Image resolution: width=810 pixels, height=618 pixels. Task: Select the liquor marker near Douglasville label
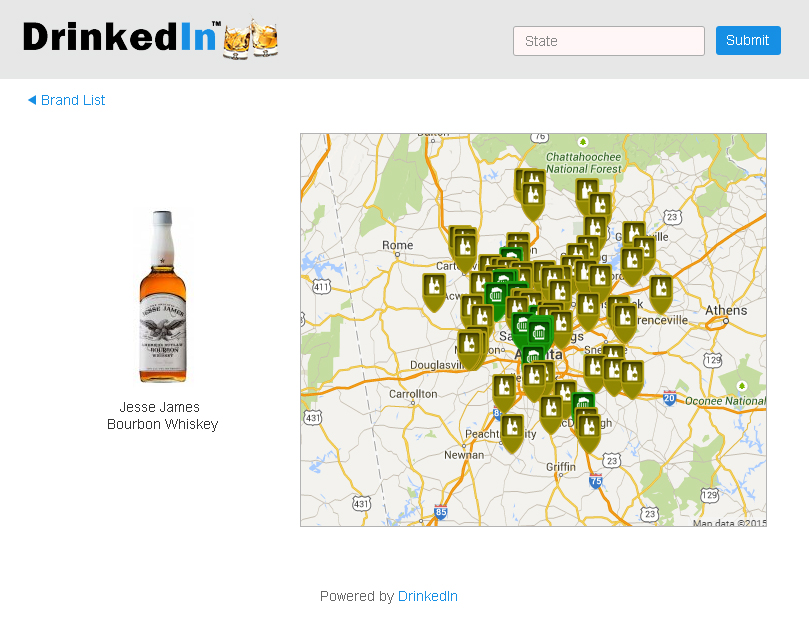(469, 349)
